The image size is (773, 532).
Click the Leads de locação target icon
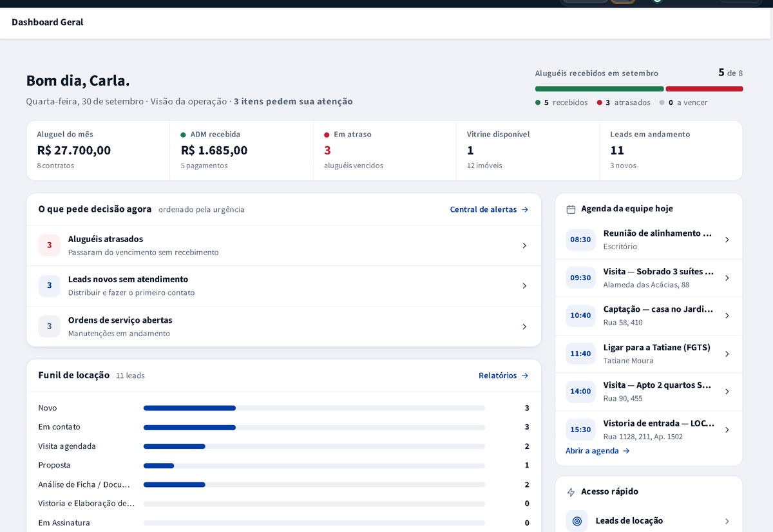[577, 521]
